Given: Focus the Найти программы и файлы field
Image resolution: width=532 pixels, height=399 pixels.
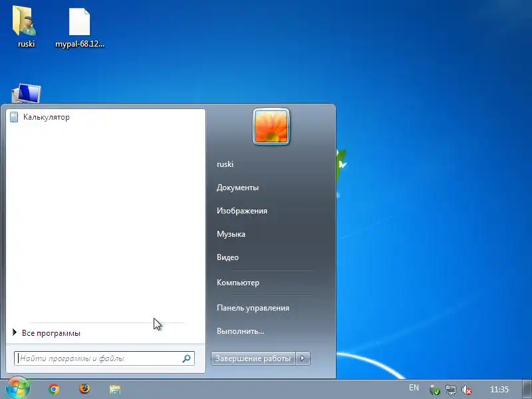Looking at the screenshot, I should tap(104, 358).
